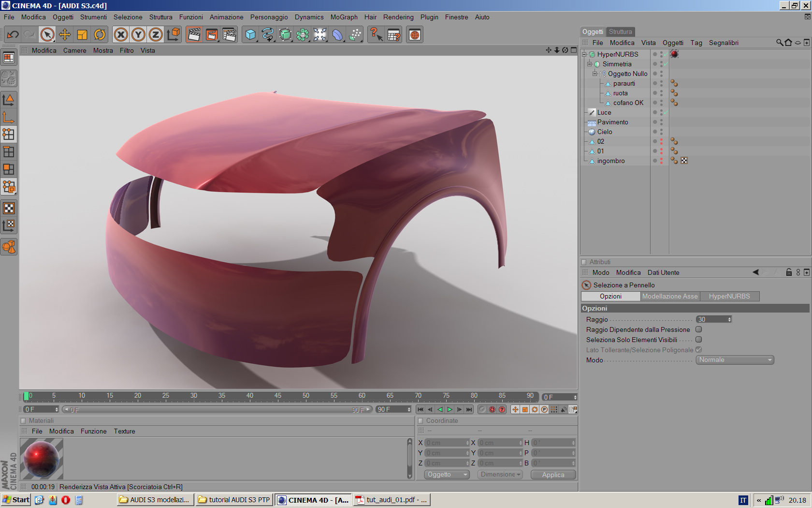Click the play forward button in the timeline
Screen dimensions: 812x508
point(449,409)
